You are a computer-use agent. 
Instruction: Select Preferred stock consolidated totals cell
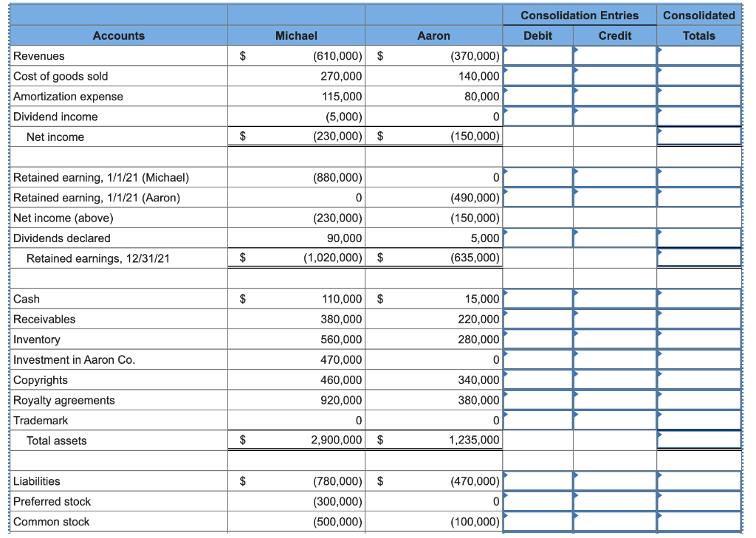[x=699, y=501]
